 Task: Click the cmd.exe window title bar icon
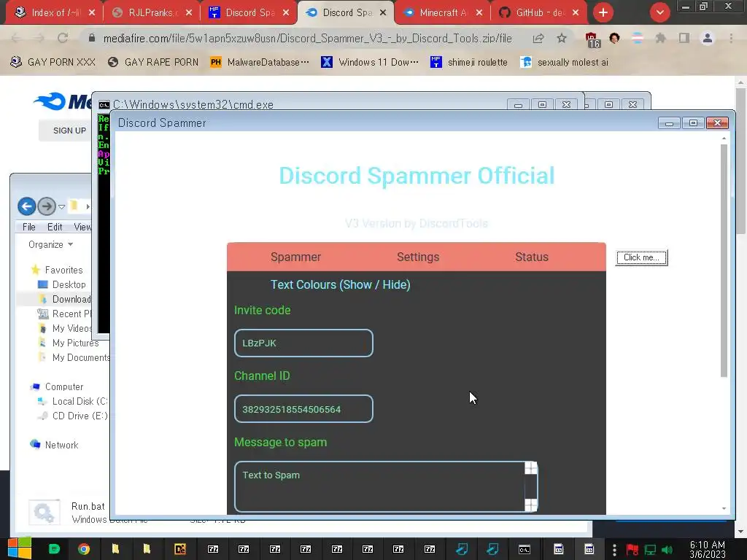coord(104,105)
